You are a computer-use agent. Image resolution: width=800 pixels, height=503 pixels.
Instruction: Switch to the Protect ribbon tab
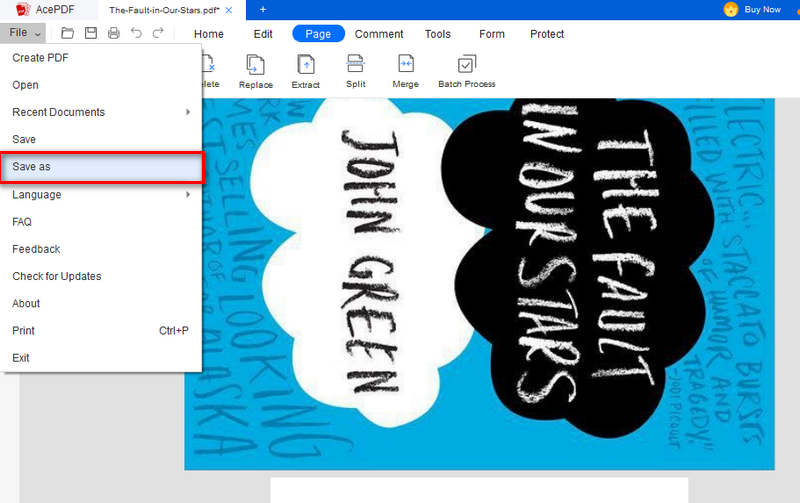(547, 34)
